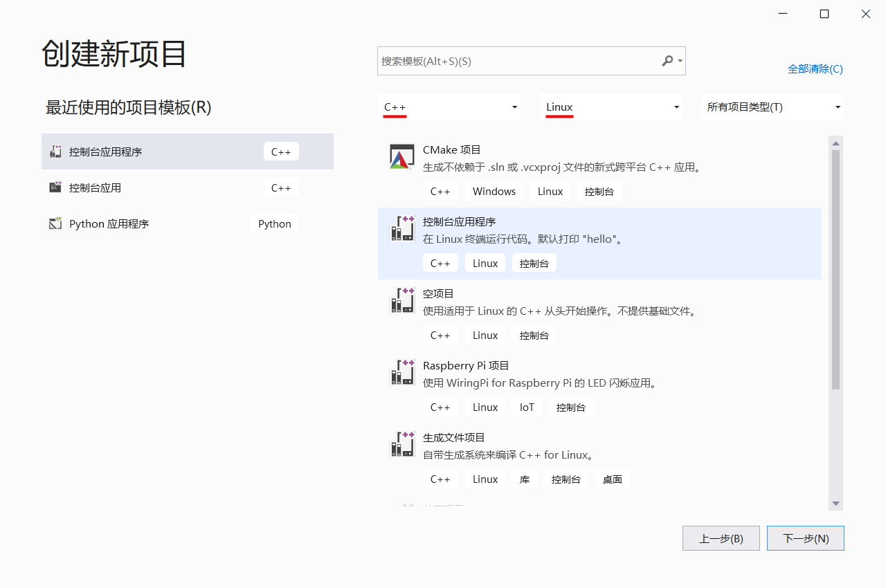Viewport: 886px width, 588px height.
Task: Expand the 所有项目类型 project type dropdown
Action: point(771,107)
